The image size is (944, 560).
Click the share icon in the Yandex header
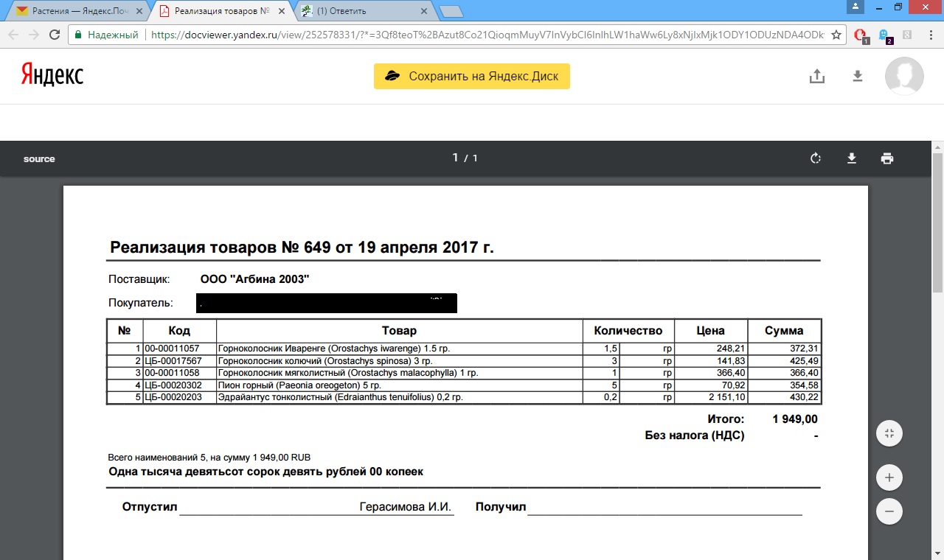[x=817, y=76]
